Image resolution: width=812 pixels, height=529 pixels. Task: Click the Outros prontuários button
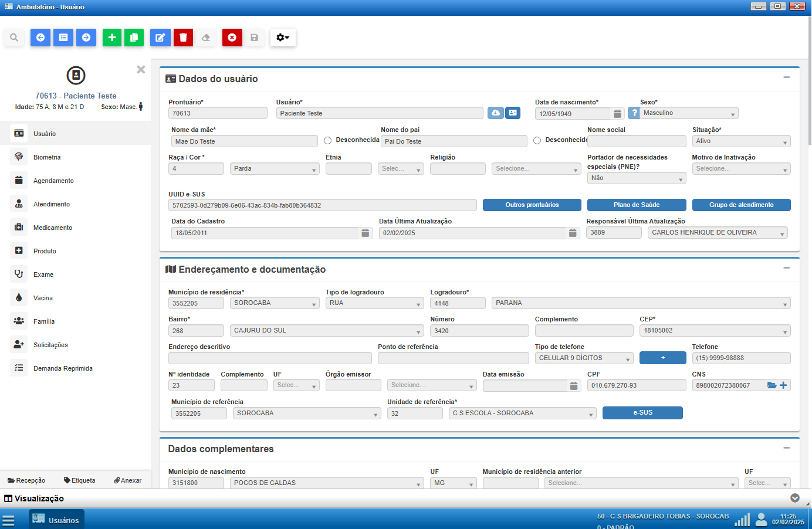tap(532, 205)
